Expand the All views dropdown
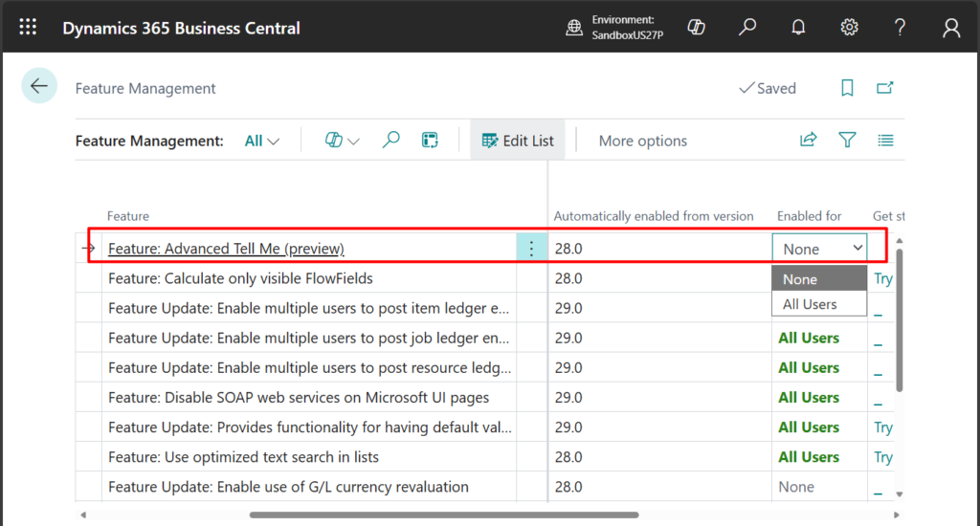This screenshot has height=526, width=980. click(x=262, y=141)
